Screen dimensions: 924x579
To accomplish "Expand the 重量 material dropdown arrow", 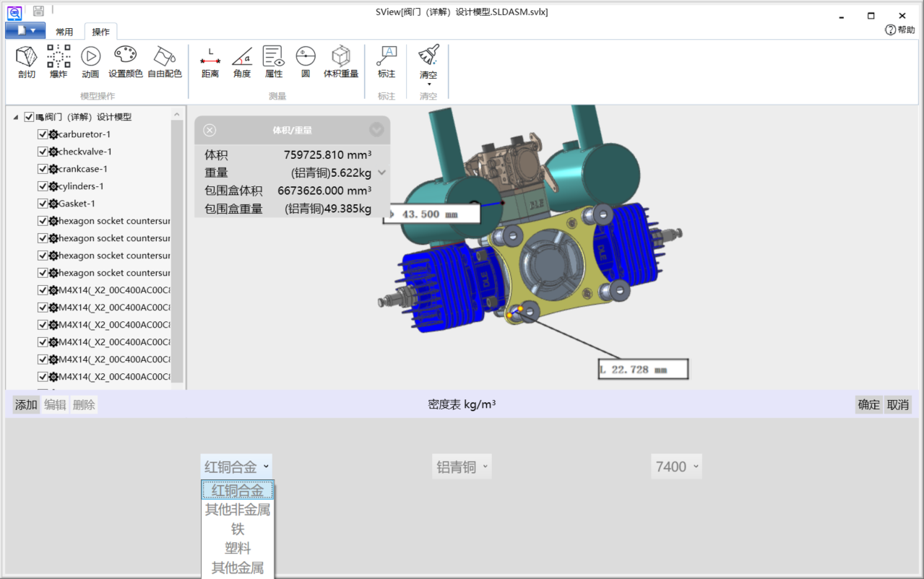I will pyautogui.click(x=382, y=173).
